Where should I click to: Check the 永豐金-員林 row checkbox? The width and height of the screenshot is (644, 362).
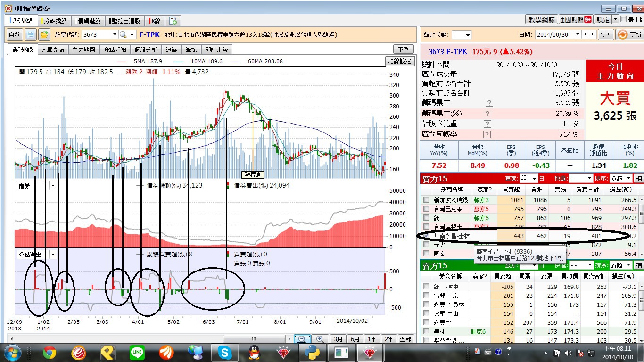[427, 304]
